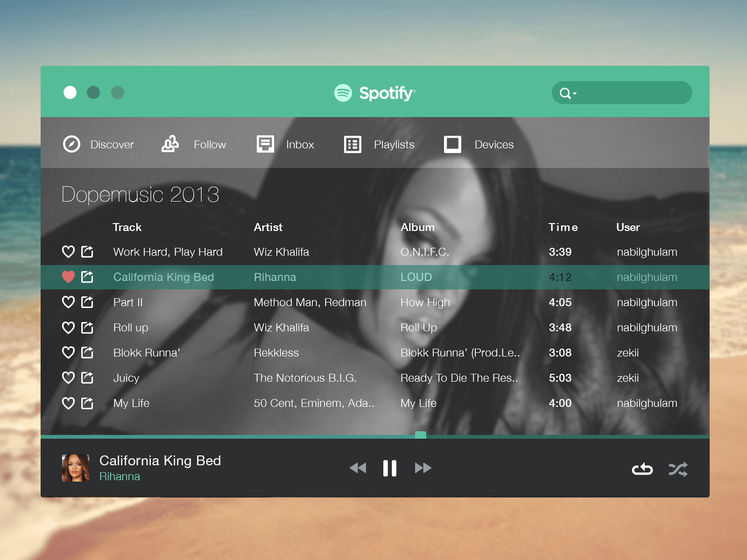Viewport: 747px width, 560px height.
Task: Switch to the Follow section
Action: [x=210, y=145]
